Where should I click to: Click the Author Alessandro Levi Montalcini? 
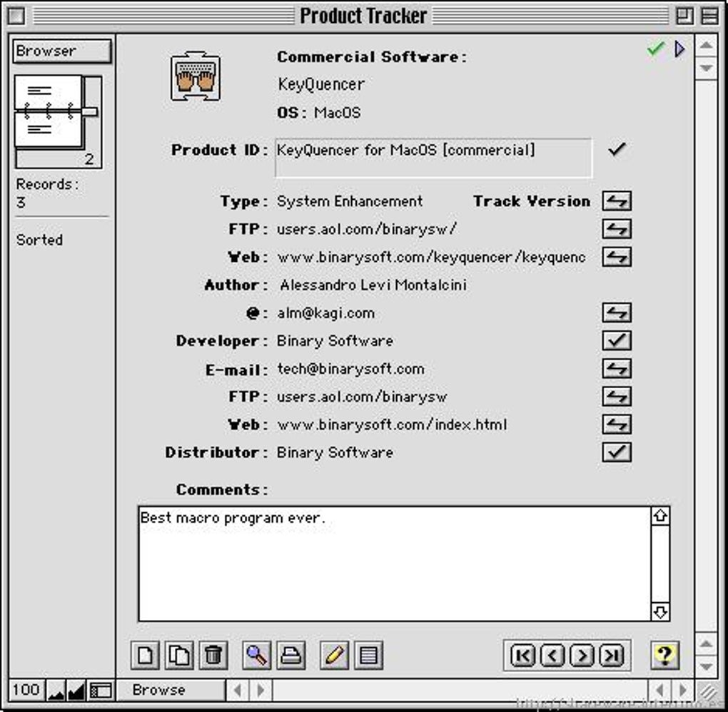[x=373, y=285]
